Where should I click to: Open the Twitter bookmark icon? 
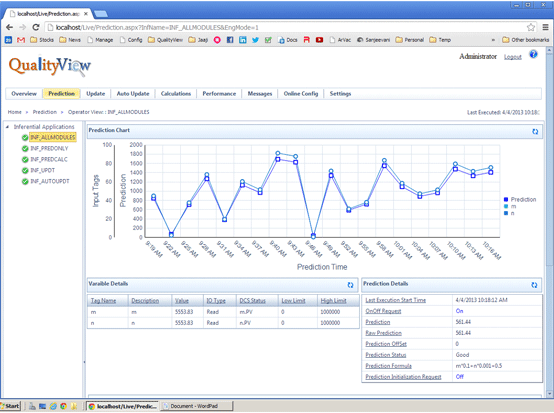point(255,40)
